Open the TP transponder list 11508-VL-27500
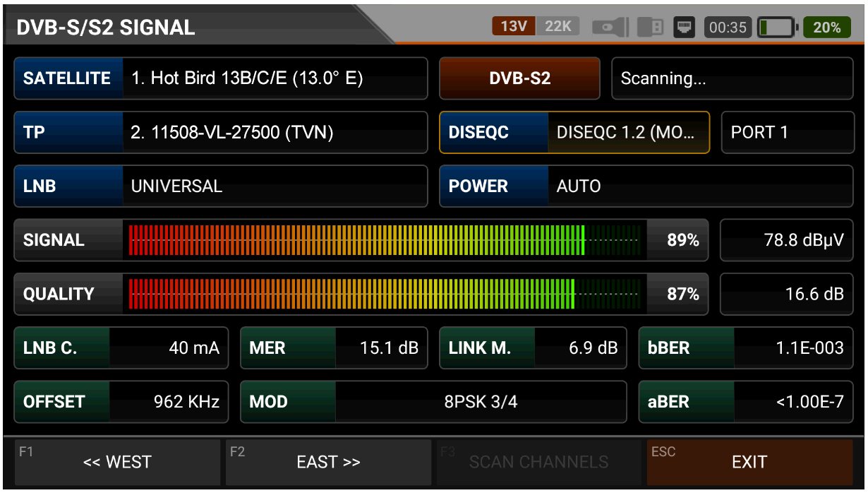The height and width of the screenshot is (493, 868). point(275,132)
